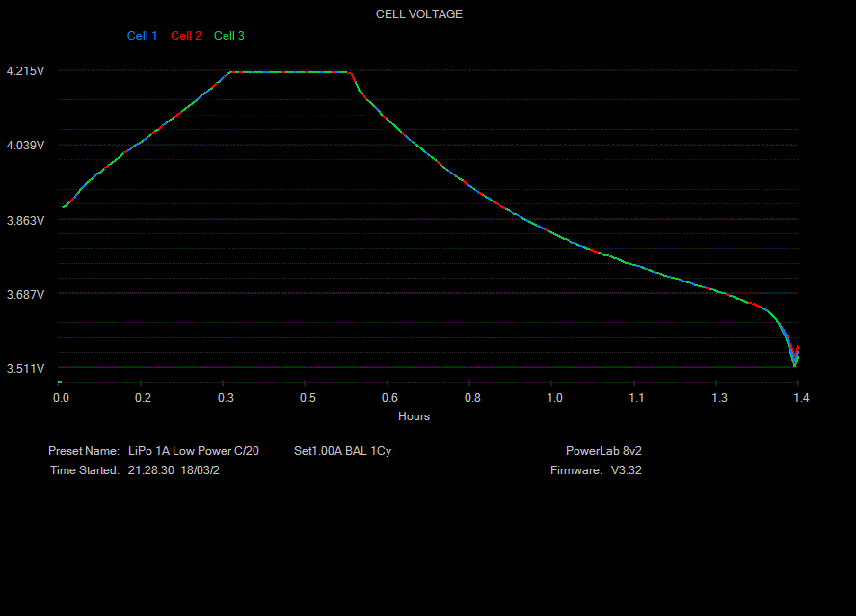Select the red Cell 2 legend entry
The height and width of the screenshot is (616, 856).
(x=186, y=36)
